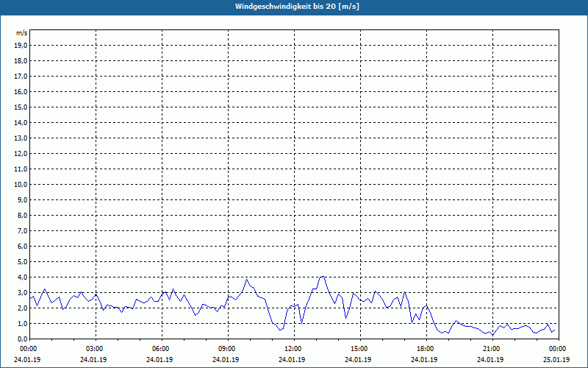Image resolution: width=588 pixels, height=368 pixels.
Task: Click the '00:00' time label above 25.01.19
Action: coord(556,349)
